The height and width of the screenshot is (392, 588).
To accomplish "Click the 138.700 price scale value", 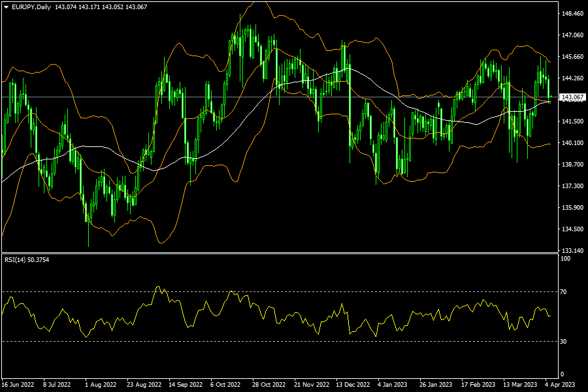I will (x=572, y=164).
